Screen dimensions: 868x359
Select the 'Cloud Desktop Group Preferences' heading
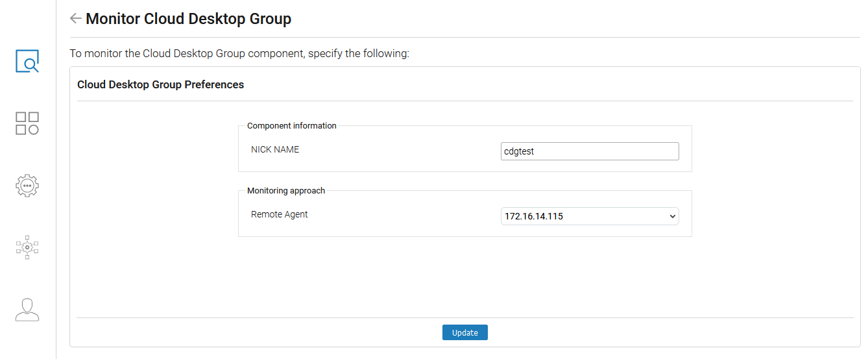[161, 84]
